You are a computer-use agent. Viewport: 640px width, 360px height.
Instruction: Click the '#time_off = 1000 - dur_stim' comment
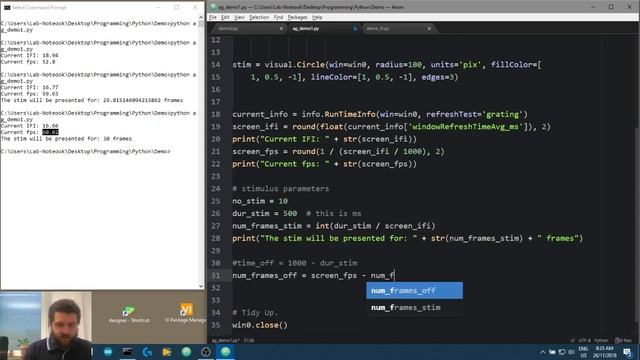(295, 263)
